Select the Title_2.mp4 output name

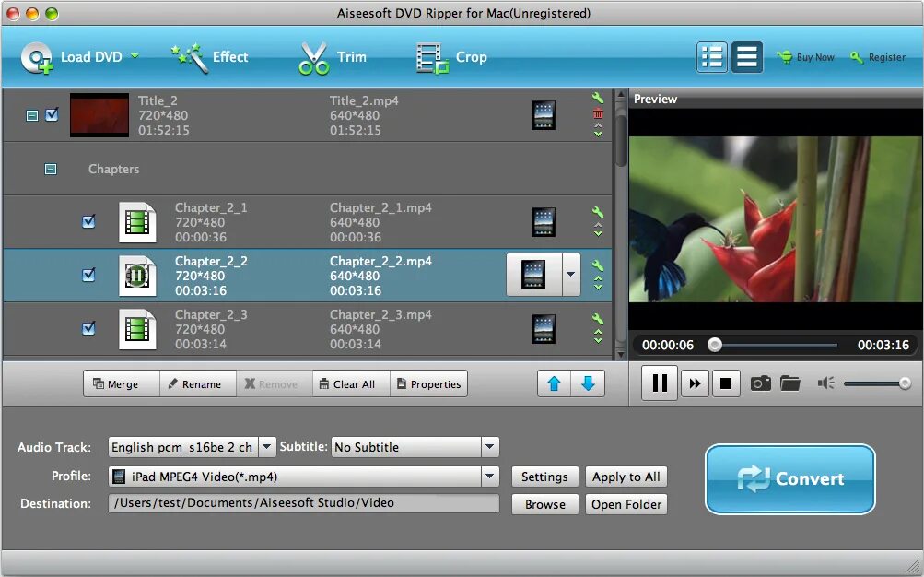[364, 100]
